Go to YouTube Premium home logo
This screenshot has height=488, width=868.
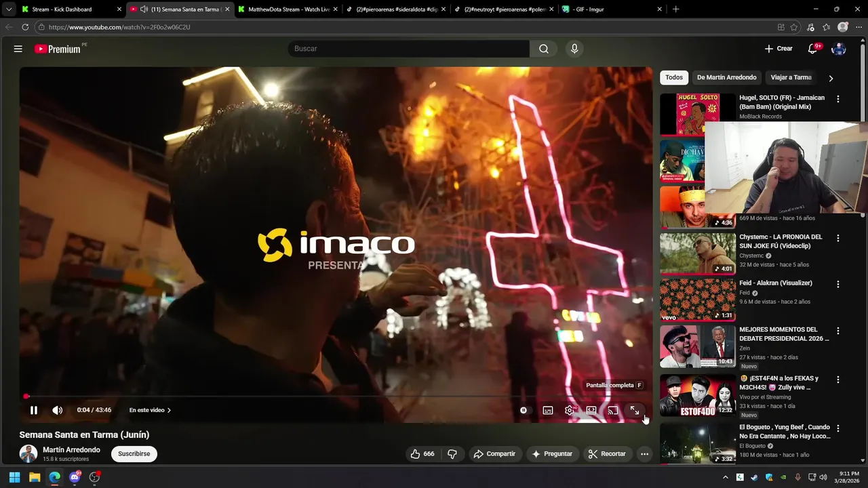point(58,49)
